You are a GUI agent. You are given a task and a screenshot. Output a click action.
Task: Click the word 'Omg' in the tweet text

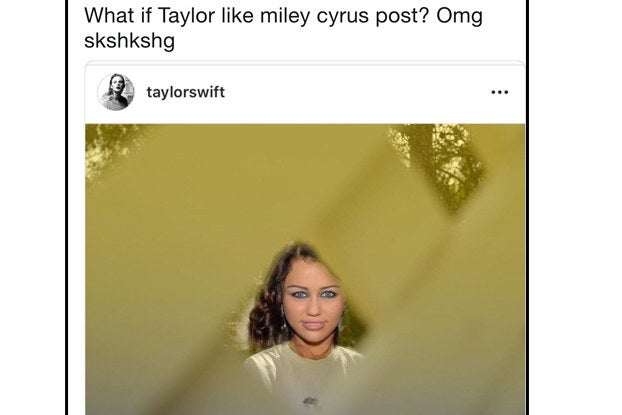(459, 17)
